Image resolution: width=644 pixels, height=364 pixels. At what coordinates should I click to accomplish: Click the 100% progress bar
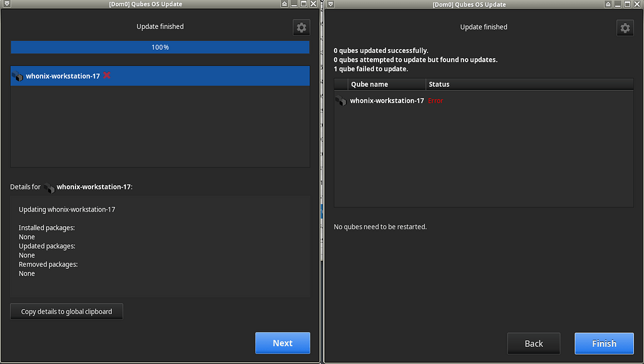[x=160, y=47]
